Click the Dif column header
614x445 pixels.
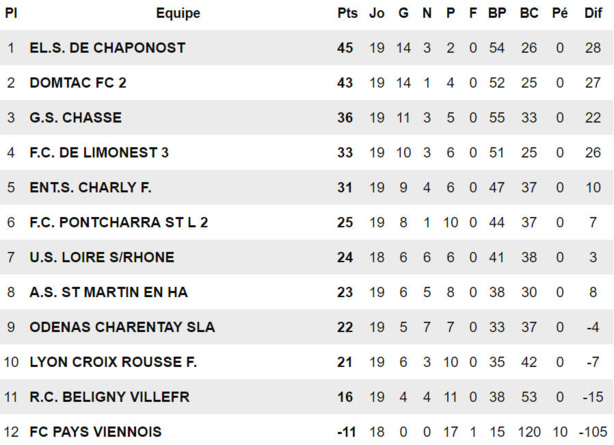tap(593, 13)
